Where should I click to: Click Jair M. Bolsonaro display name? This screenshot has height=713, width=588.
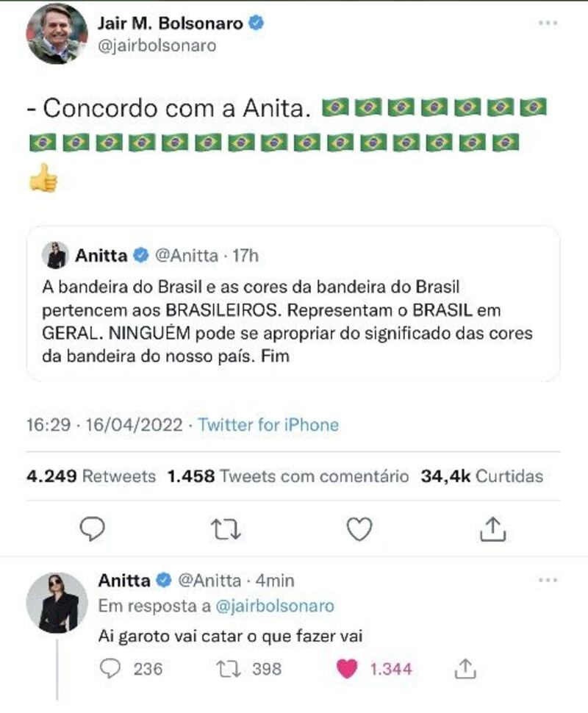(x=171, y=24)
